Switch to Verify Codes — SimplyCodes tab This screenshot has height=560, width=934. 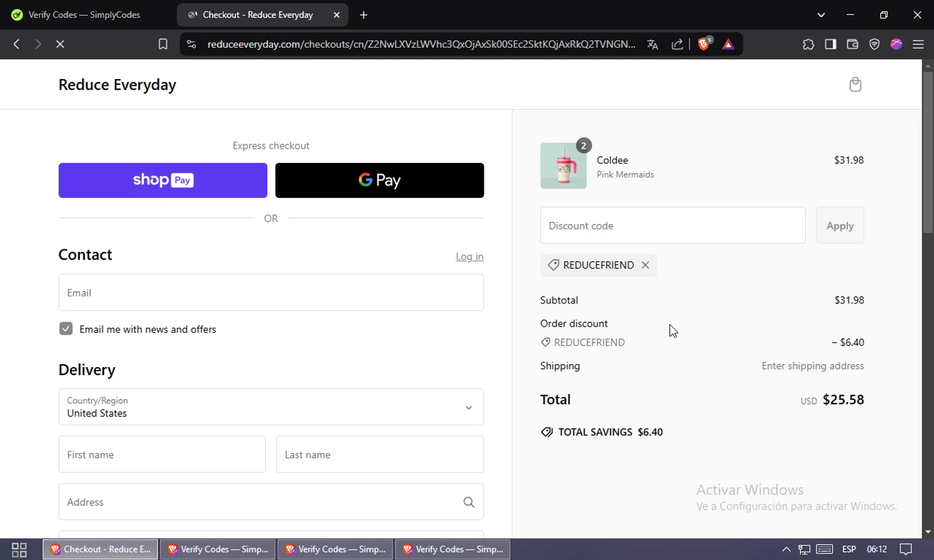tap(85, 15)
